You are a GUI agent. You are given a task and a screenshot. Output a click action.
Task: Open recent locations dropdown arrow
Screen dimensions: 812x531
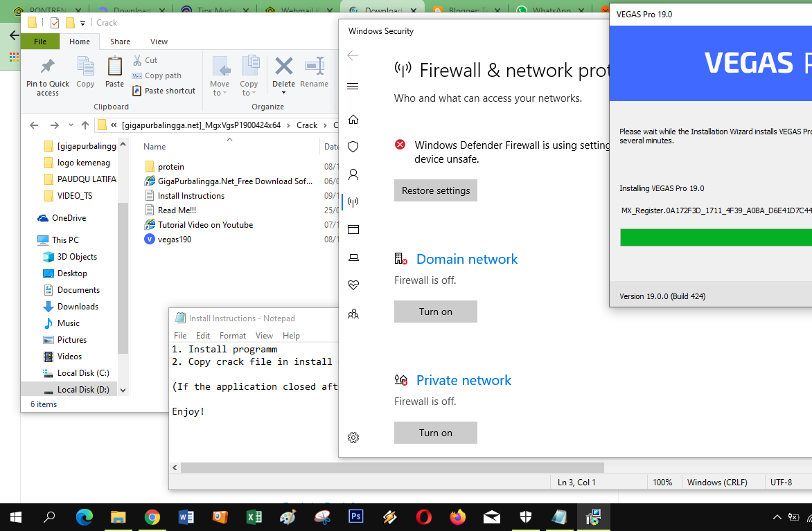click(71, 125)
